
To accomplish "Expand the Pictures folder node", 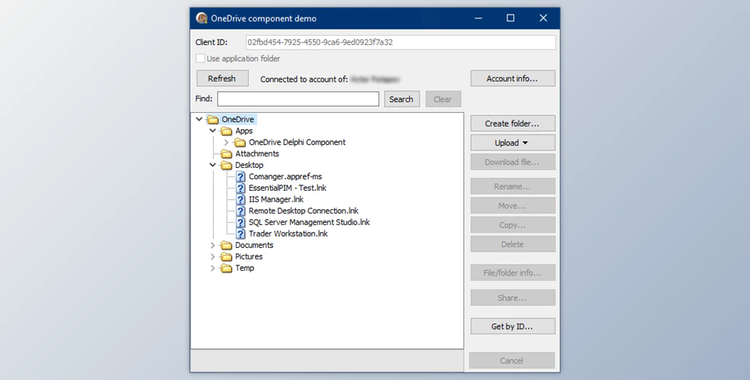I will coord(213,257).
